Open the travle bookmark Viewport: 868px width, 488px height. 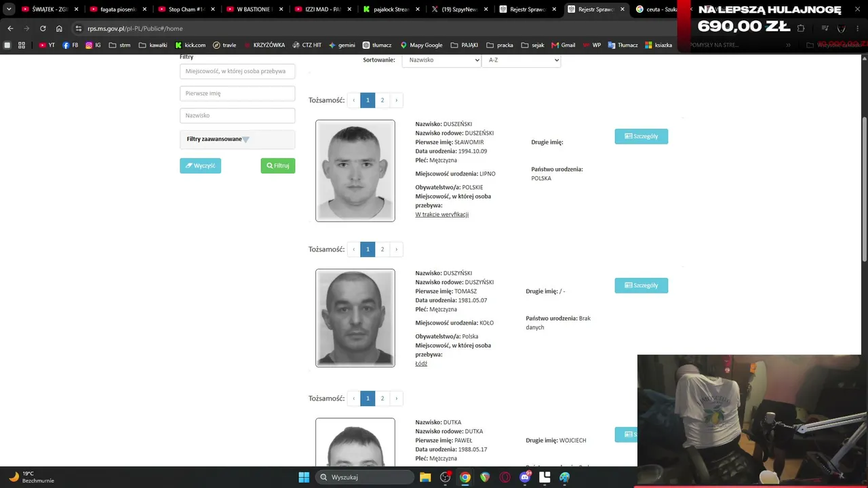224,45
